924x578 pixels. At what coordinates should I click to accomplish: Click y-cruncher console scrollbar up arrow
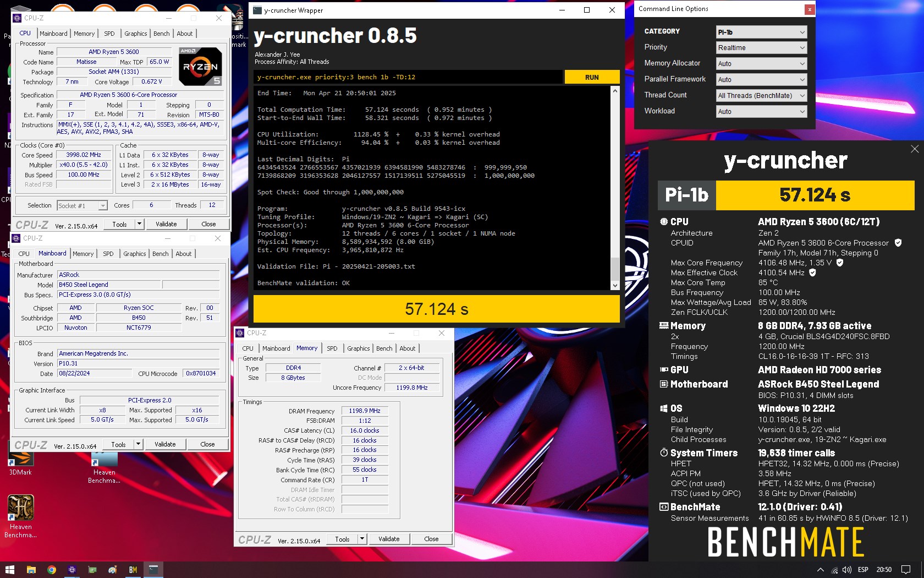pyautogui.click(x=615, y=90)
